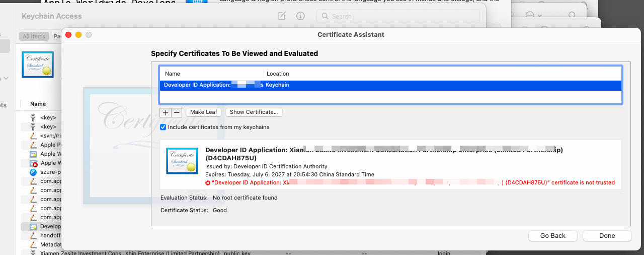Viewport: 644px width, 255px height.
Task: Click the large certificate thumbnail in Keychain Access
Action: pos(38,65)
